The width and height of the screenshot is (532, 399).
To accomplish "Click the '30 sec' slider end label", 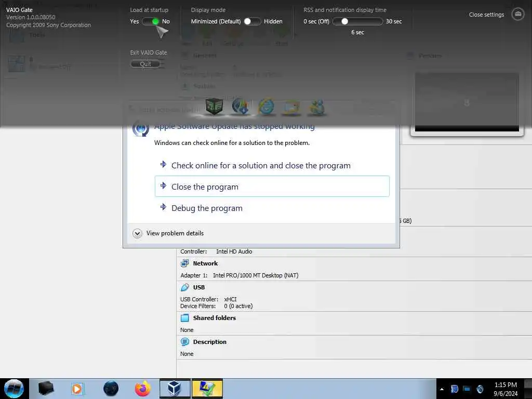I will [394, 21].
